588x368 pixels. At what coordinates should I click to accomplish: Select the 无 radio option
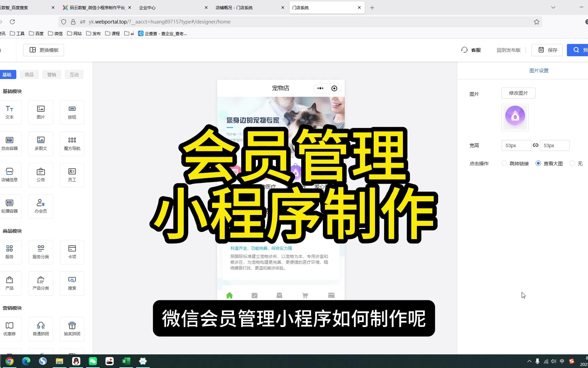coord(572,163)
